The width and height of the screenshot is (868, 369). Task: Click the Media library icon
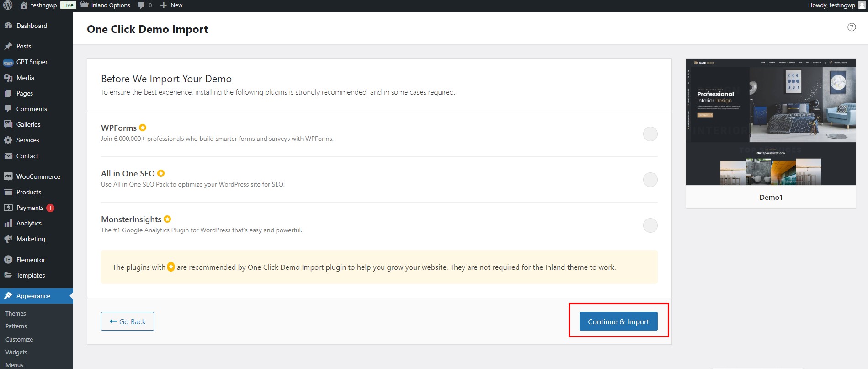coord(8,78)
